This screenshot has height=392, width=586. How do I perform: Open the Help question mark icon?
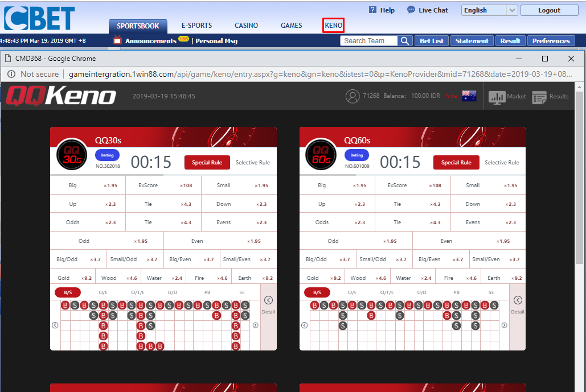pos(372,10)
